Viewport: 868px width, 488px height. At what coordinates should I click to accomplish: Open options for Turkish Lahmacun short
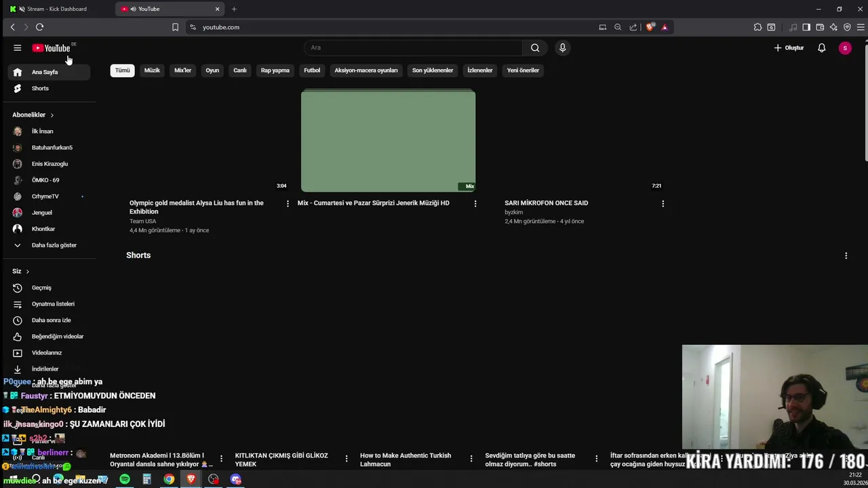click(471, 459)
